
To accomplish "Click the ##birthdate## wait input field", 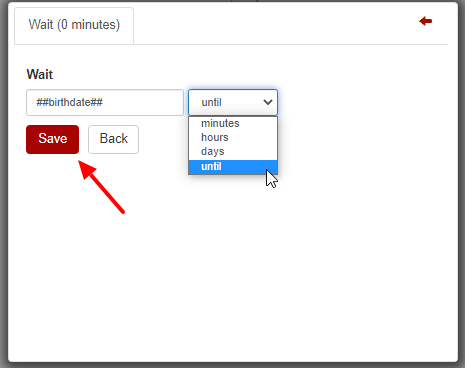I will [105, 102].
